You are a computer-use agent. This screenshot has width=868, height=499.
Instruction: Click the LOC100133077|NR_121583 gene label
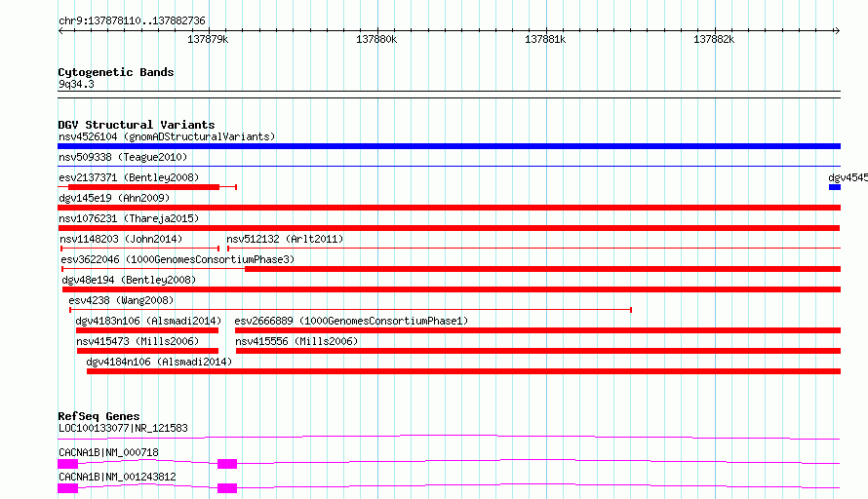point(123,428)
